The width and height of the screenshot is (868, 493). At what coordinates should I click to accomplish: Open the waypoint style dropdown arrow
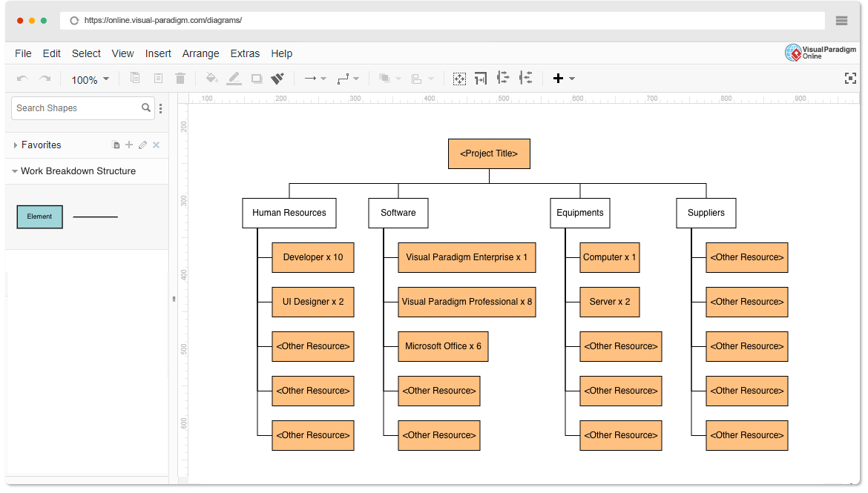click(356, 79)
